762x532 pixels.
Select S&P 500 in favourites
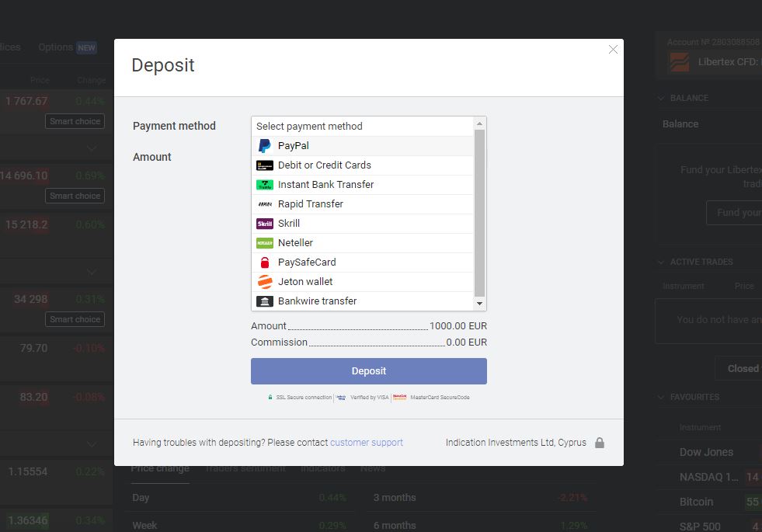click(700, 526)
